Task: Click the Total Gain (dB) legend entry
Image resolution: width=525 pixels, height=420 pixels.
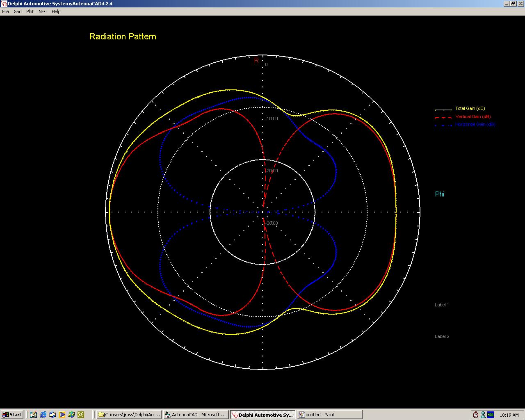Action: pyautogui.click(x=470, y=109)
